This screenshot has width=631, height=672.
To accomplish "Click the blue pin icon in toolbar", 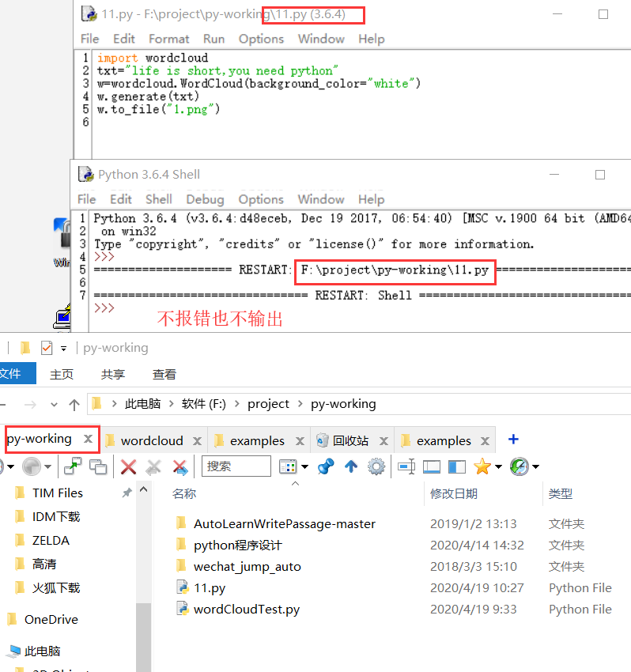I will click(x=325, y=466).
